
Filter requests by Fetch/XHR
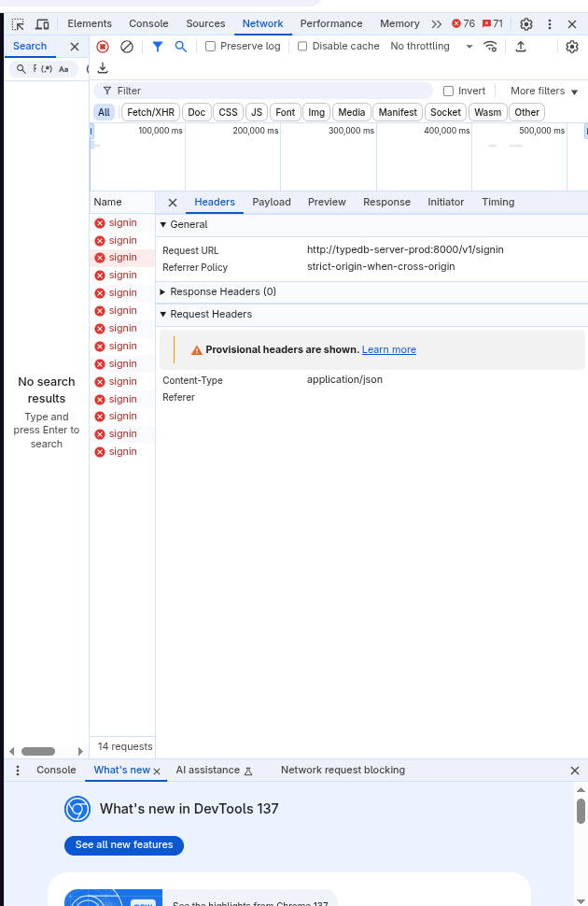(151, 112)
